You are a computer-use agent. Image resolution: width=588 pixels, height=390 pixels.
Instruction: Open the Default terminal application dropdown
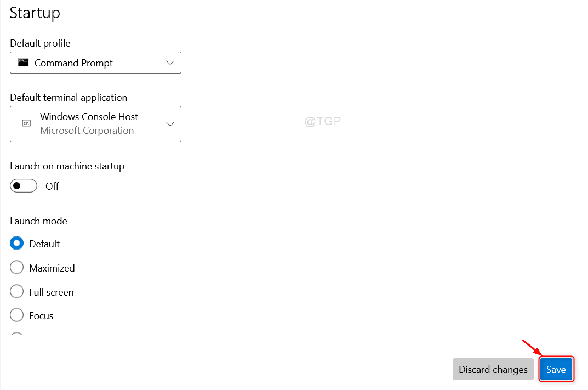pos(95,124)
